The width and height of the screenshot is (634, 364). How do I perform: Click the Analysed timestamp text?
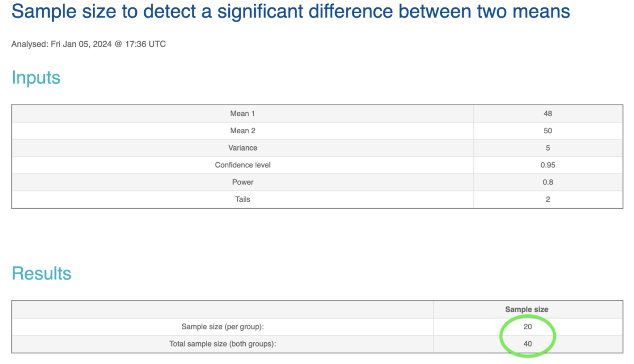[x=89, y=44]
